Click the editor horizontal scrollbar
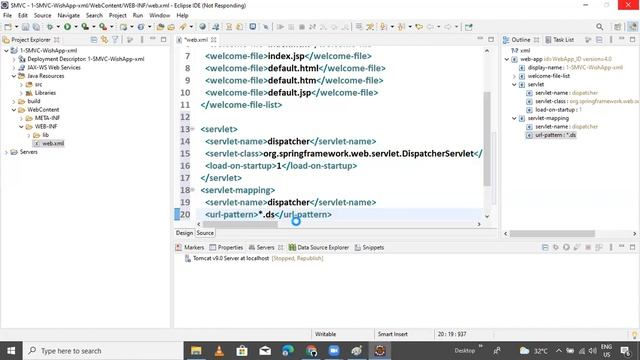This screenshot has width=640, height=360. point(240,224)
